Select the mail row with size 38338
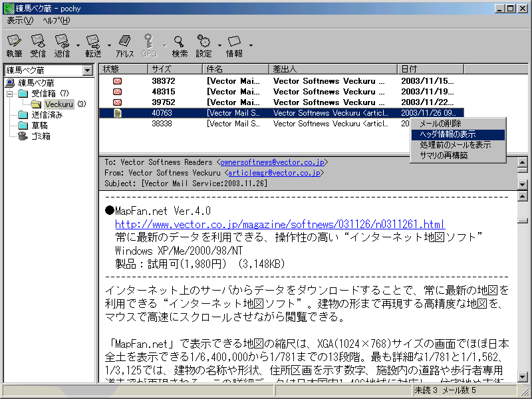532x399 pixels. tap(281, 124)
